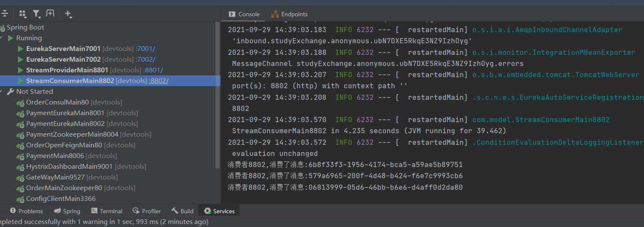Click the run icon of EurekaServerMain7001
Viewport: 644px width, 227px height.
21,49
